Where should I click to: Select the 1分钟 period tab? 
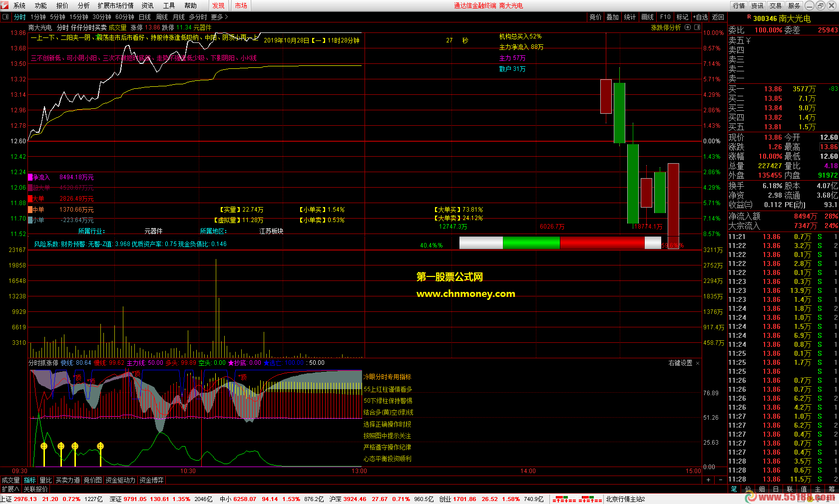(38, 17)
